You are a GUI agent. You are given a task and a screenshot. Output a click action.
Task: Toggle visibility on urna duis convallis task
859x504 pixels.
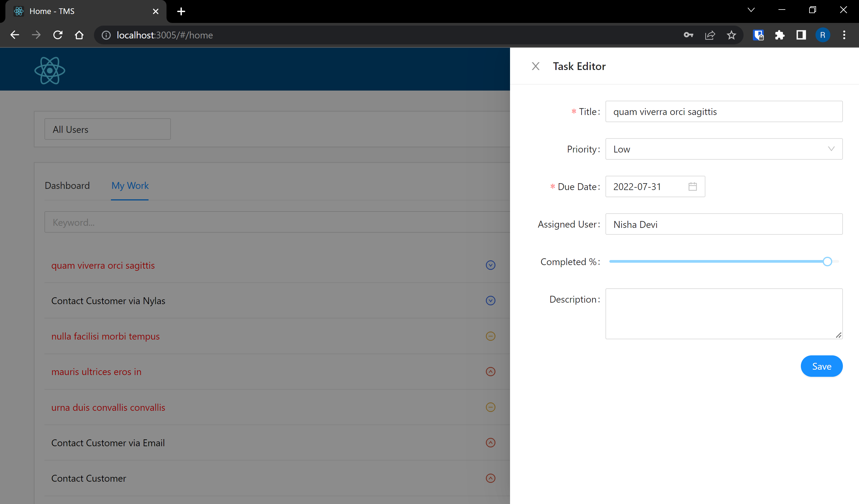[491, 407]
